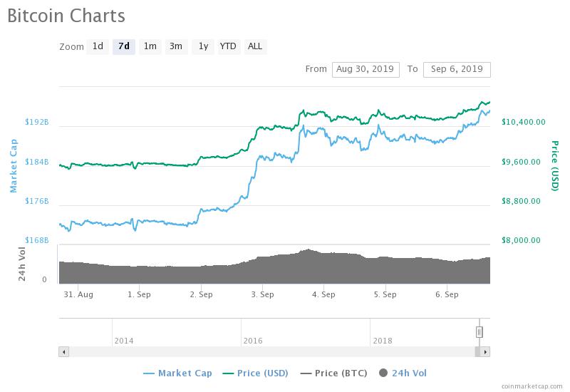
Task: Switch zoom to 3m
Action: pyautogui.click(x=176, y=46)
